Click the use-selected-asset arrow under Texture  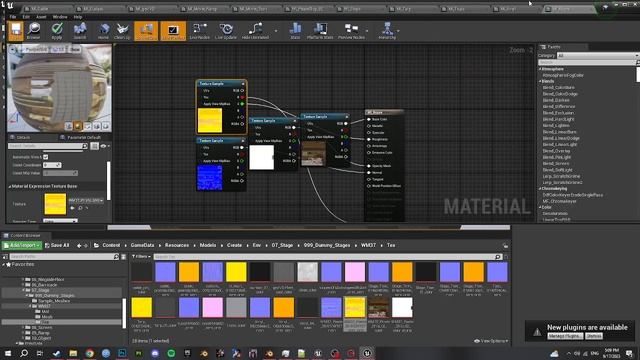click(x=72, y=208)
